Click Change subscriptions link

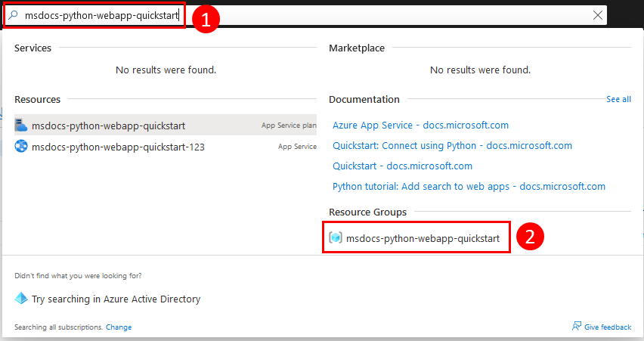[x=119, y=327]
